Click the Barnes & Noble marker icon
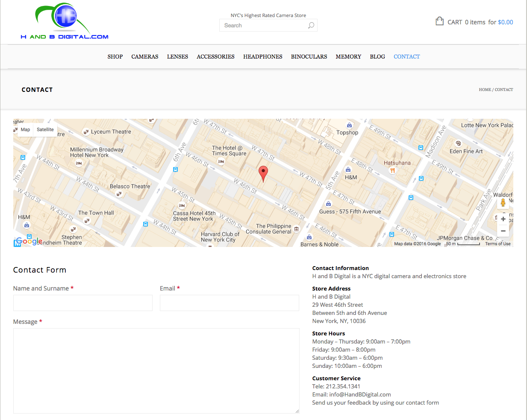The height and width of the screenshot is (420, 527). [309, 237]
